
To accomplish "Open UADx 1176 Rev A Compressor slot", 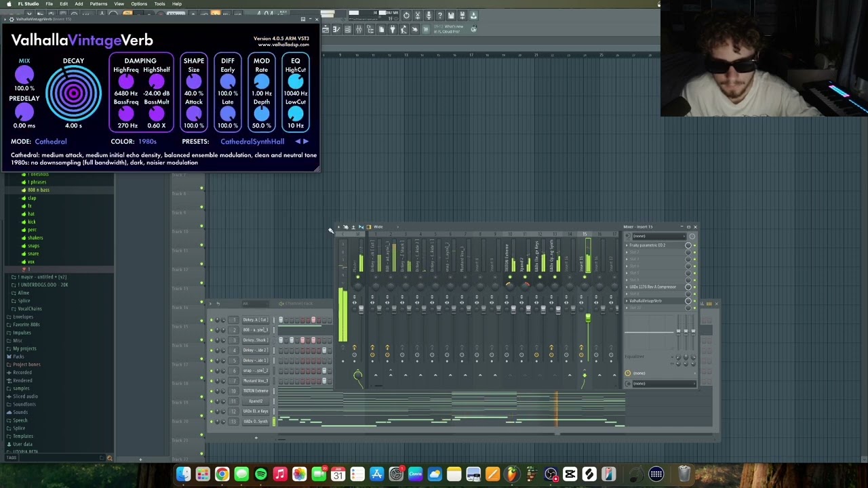I will point(651,287).
